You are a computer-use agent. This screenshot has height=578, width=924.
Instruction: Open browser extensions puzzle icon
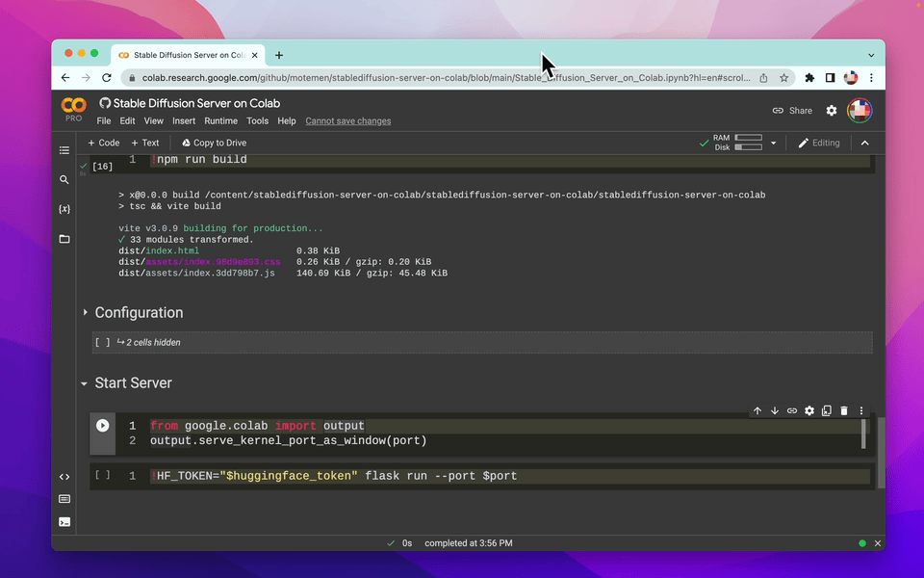[809, 78]
